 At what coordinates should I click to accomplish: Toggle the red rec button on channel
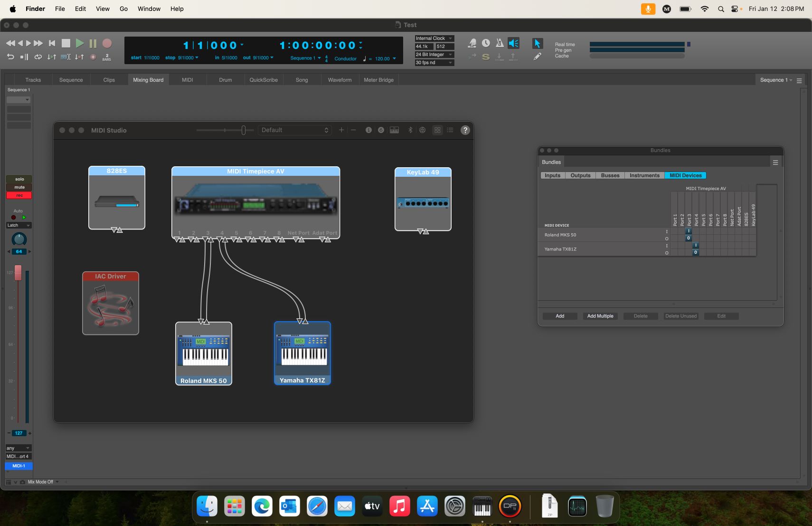coord(19,195)
